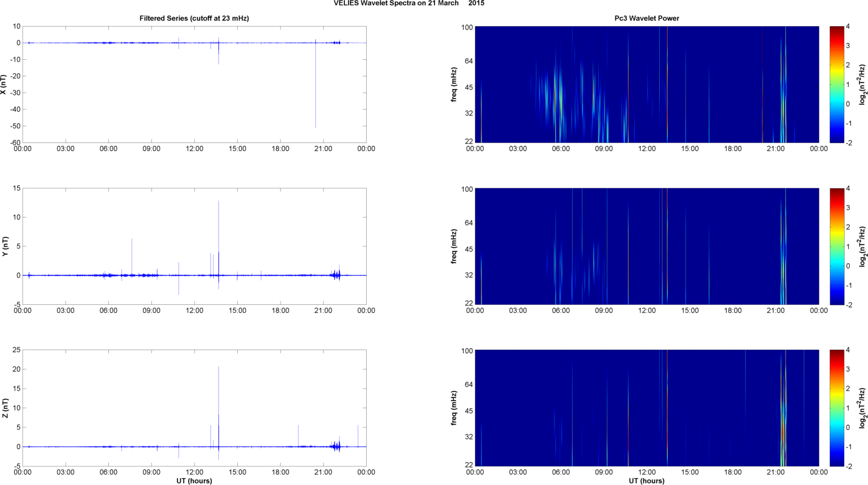Click the bottom wavelet plot's color scale bar
The height and width of the screenshot is (485, 868).
click(836, 408)
